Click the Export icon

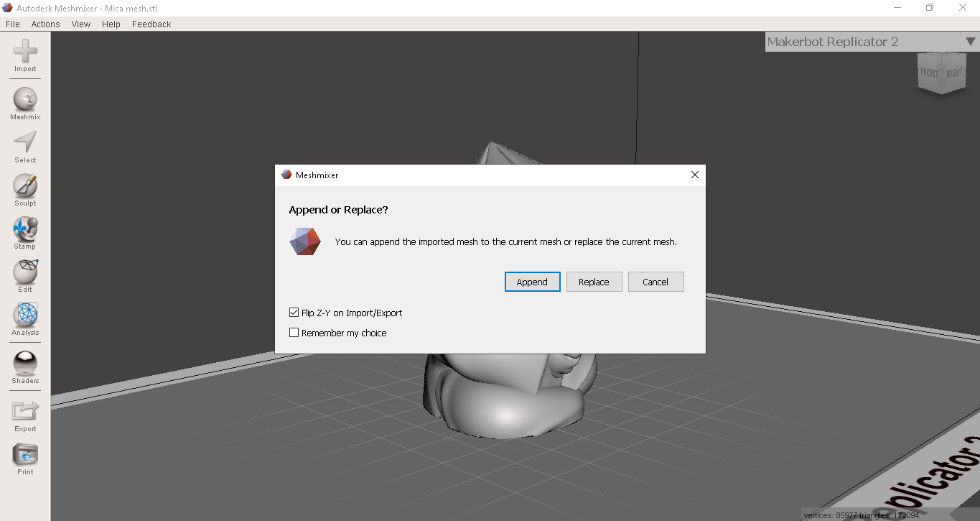pyautogui.click(x=25, y=412)
